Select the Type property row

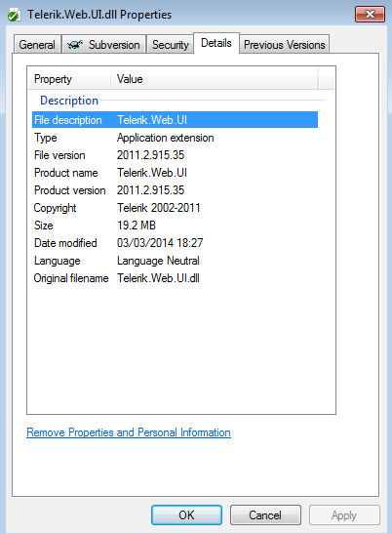point(175,138)
